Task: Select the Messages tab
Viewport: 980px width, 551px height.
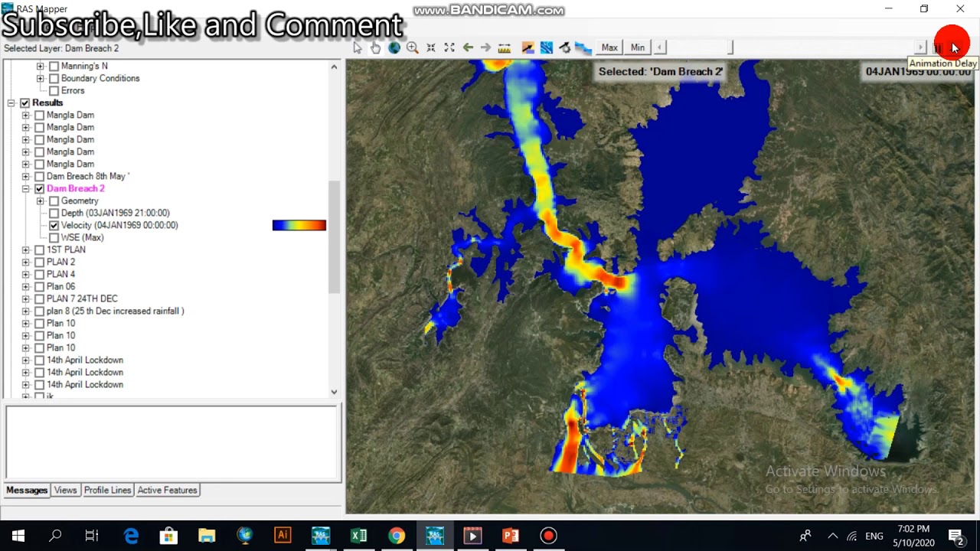Action: (27, 490)
